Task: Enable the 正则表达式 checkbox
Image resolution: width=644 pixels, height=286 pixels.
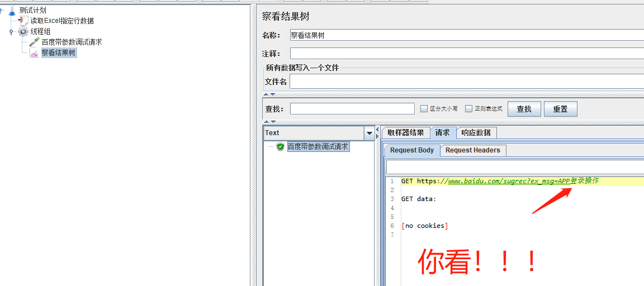Action: pos(468,109)
